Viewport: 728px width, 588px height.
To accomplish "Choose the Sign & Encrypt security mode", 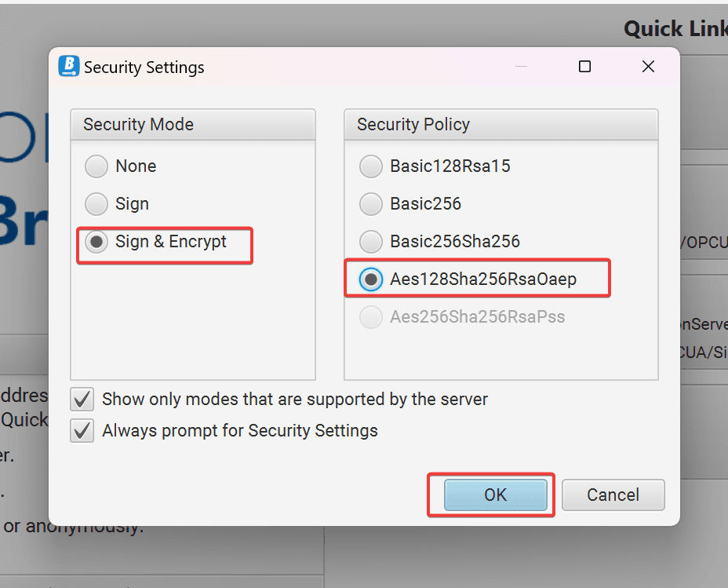I will click(97, 242).
